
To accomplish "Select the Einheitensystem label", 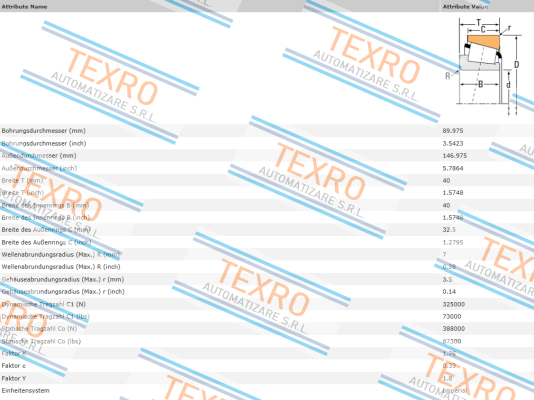I will (26, 391).
